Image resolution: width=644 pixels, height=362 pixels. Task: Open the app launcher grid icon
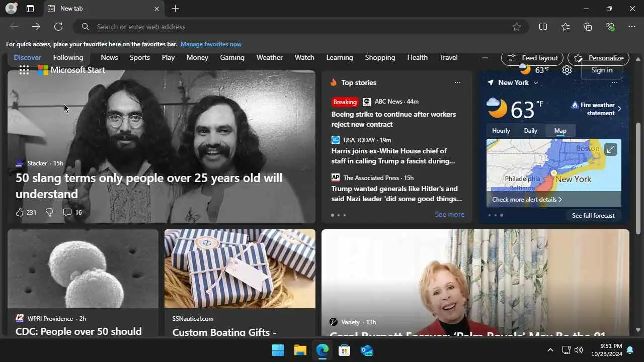point(24,70)
